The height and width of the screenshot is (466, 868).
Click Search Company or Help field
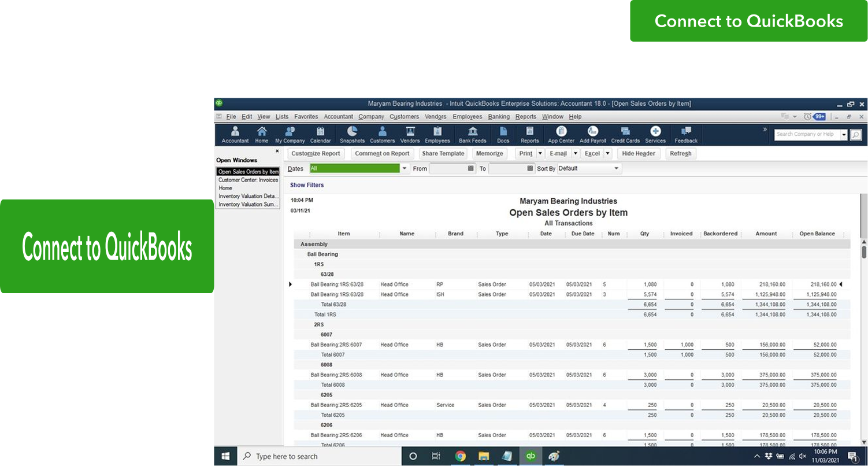(x=807, y=135)
